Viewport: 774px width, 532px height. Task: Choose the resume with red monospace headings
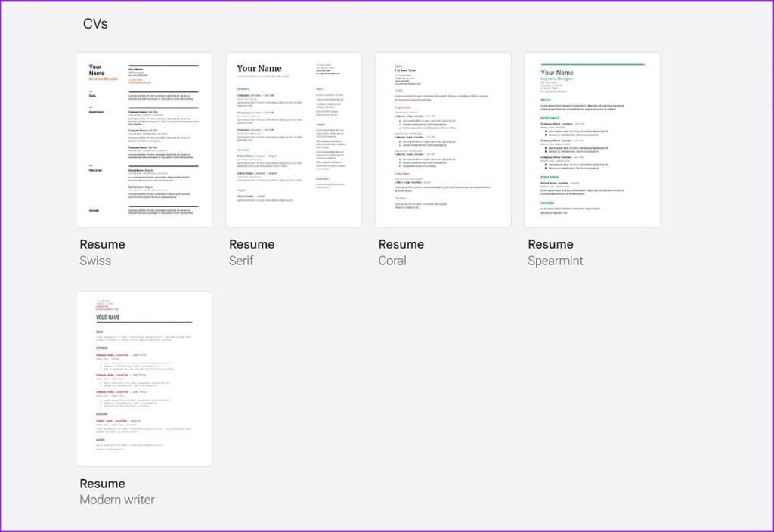pyautogui.click(x=144, y=378)
